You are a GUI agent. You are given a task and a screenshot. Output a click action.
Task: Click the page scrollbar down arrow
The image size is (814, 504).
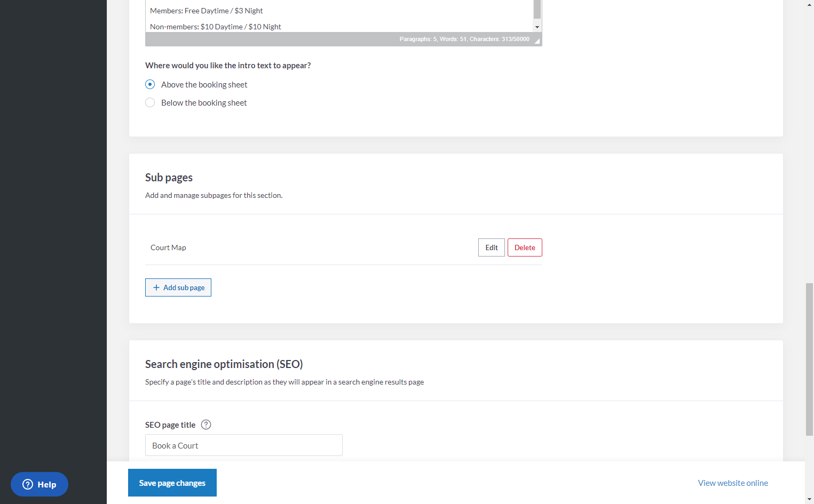pos(809,499)
